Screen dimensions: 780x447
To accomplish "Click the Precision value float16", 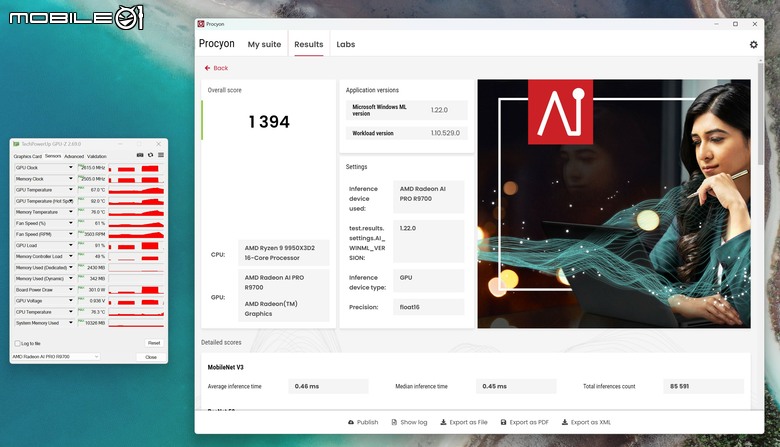I will click(428, 307).
